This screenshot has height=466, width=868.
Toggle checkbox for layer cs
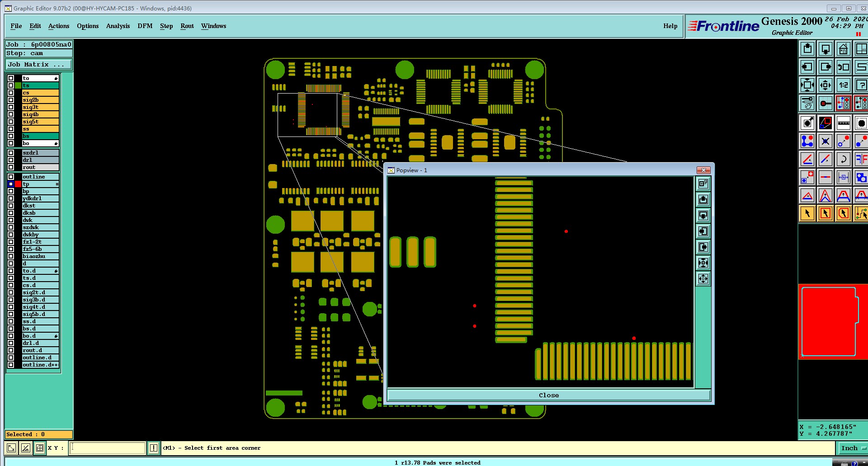(x=11, y=93)
